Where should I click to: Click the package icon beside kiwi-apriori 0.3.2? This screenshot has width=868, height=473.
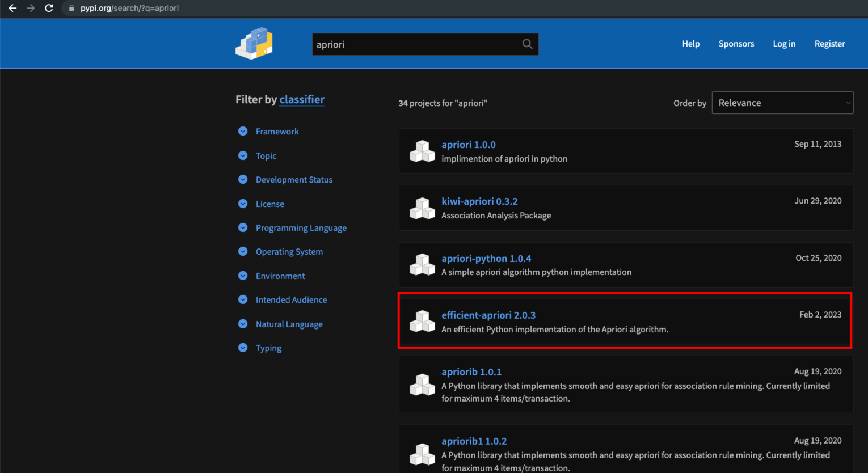[422, 208]
